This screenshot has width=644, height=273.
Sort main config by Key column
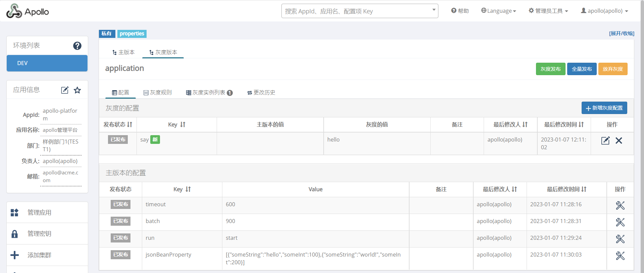point(188,189)
